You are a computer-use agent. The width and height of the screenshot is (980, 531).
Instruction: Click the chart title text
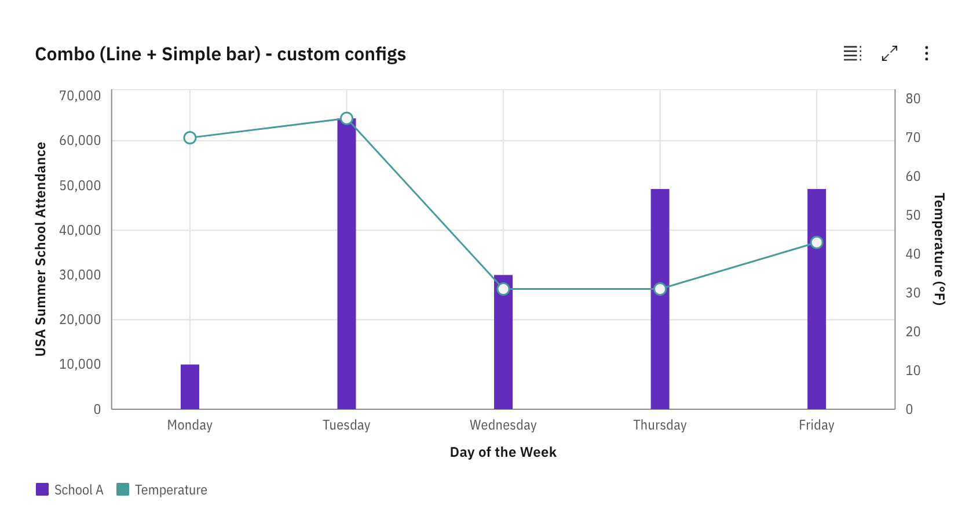point(220,54)
